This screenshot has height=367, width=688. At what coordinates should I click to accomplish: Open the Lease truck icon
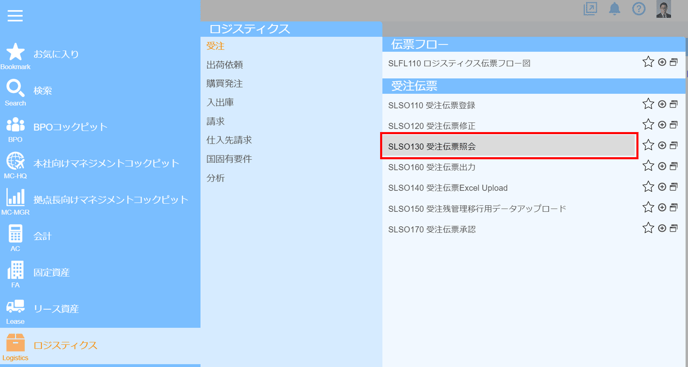click(15, 306)
